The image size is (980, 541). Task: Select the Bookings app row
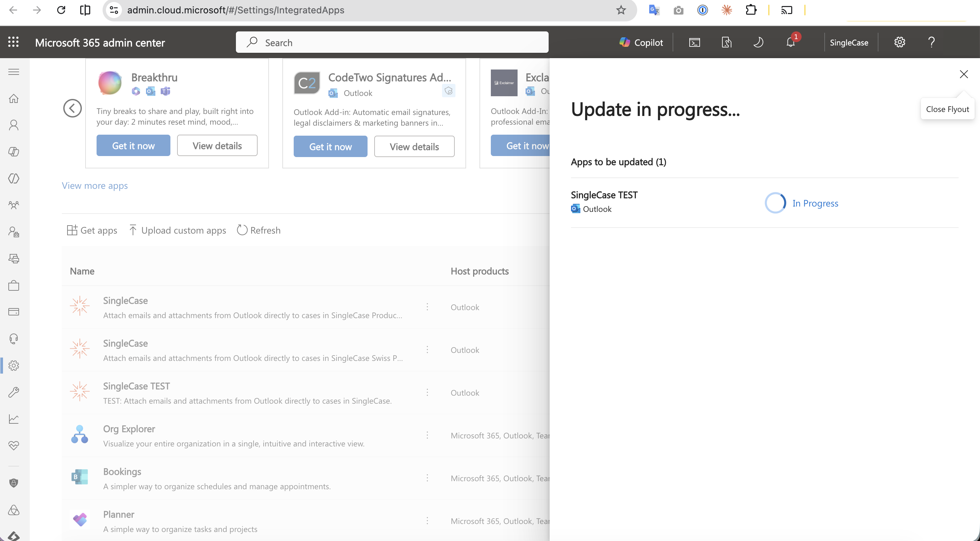305,478
